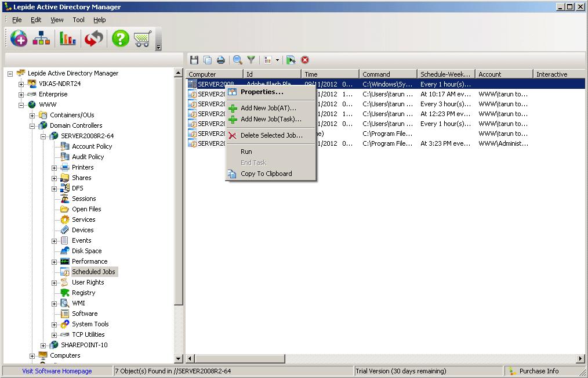This screenshot has width=588, height=378.
Task: Click the magnifier search icon
Action: click(237, 60)
